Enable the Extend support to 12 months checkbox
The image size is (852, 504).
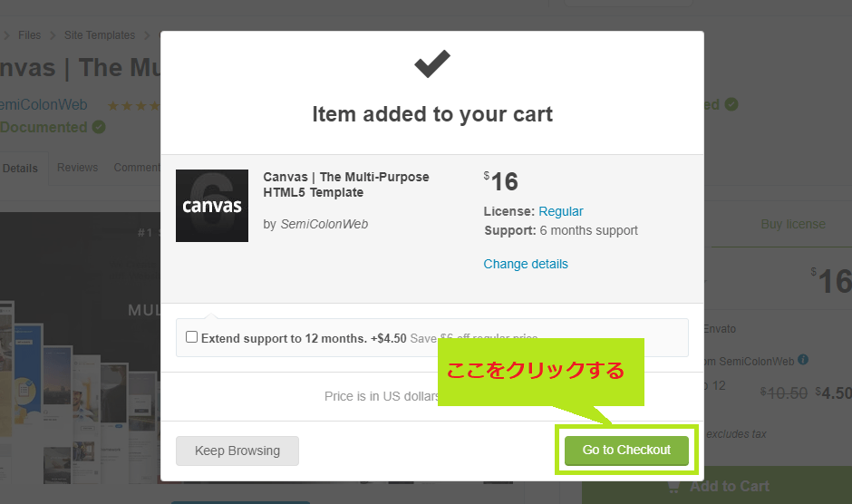coord(192,337)
